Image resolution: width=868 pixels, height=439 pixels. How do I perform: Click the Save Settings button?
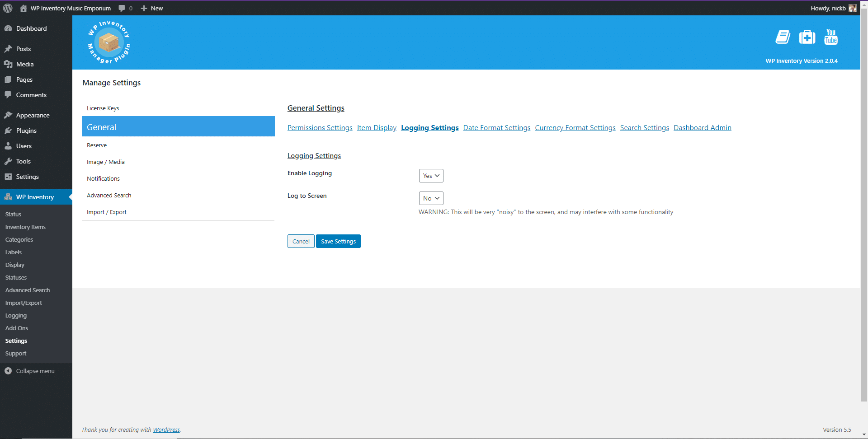pyautogui.click(x=338, y=241)
